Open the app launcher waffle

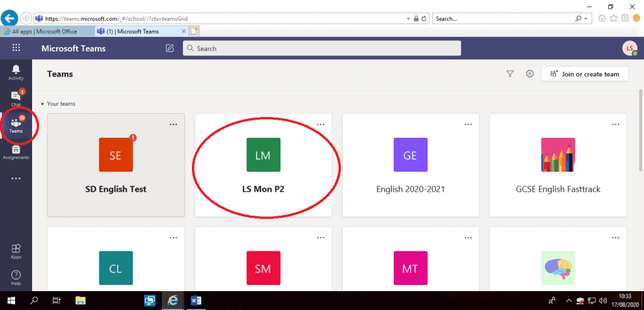16,48
